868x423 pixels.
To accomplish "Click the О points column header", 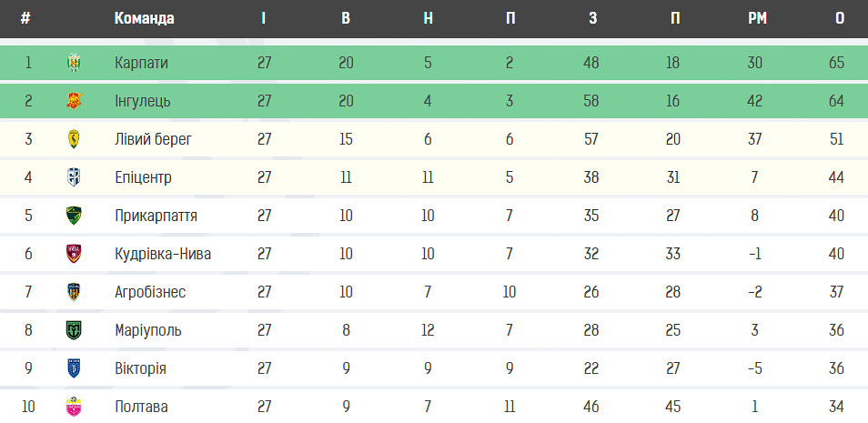I will (839, 18).
